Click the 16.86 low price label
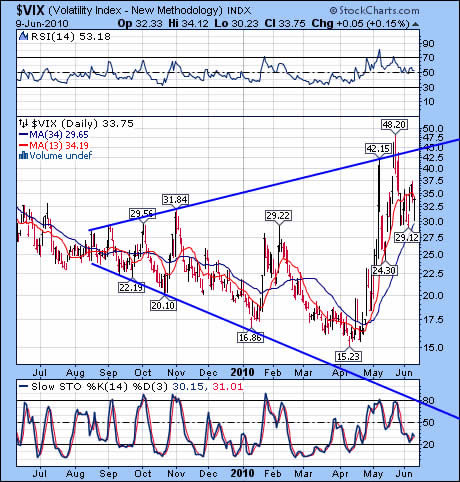Screen dimensions: 460x482 pos(250,337)
